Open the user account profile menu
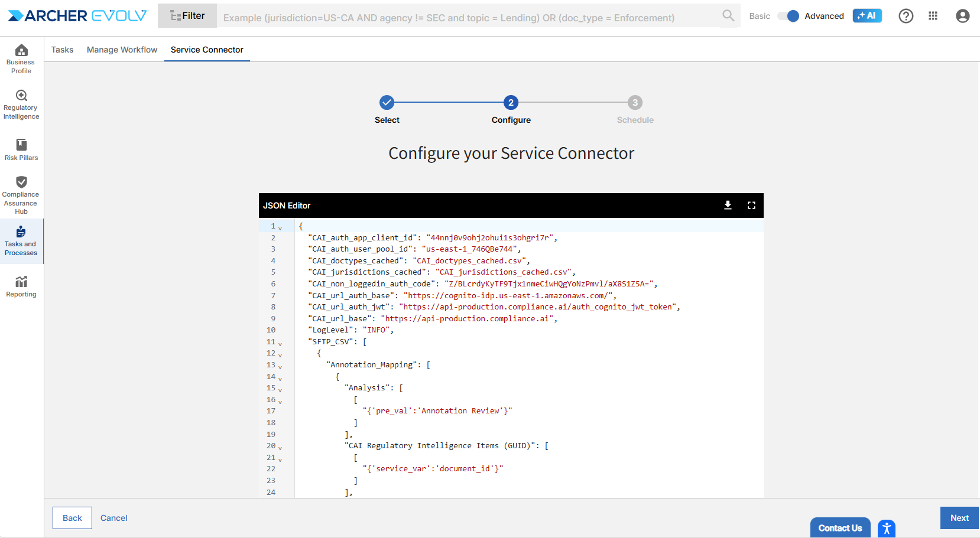The image size is (980, 538). click(x=962, y=16)
